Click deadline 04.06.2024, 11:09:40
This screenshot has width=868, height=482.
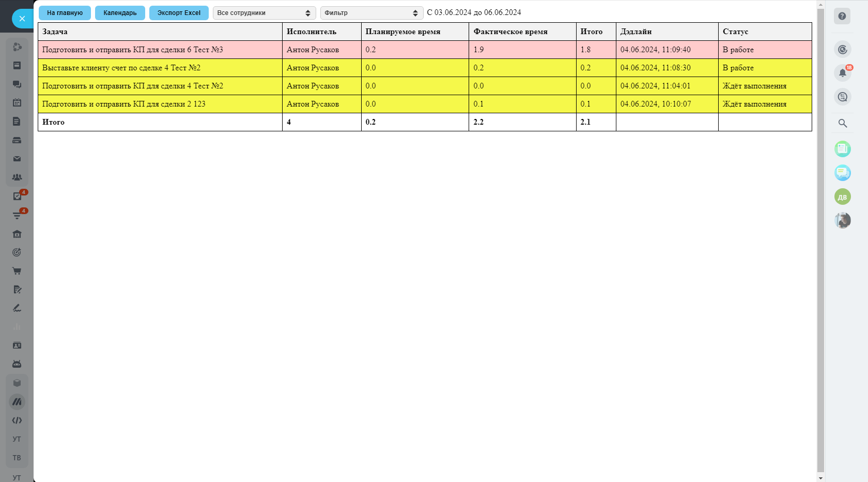coord(655,50)
